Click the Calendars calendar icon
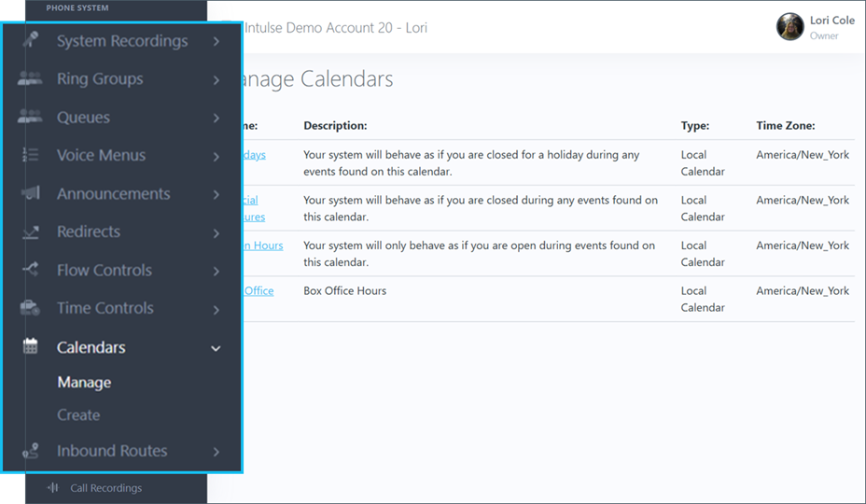Image resolution: width=866 pixels, height=504 pixels. [31, 347]
